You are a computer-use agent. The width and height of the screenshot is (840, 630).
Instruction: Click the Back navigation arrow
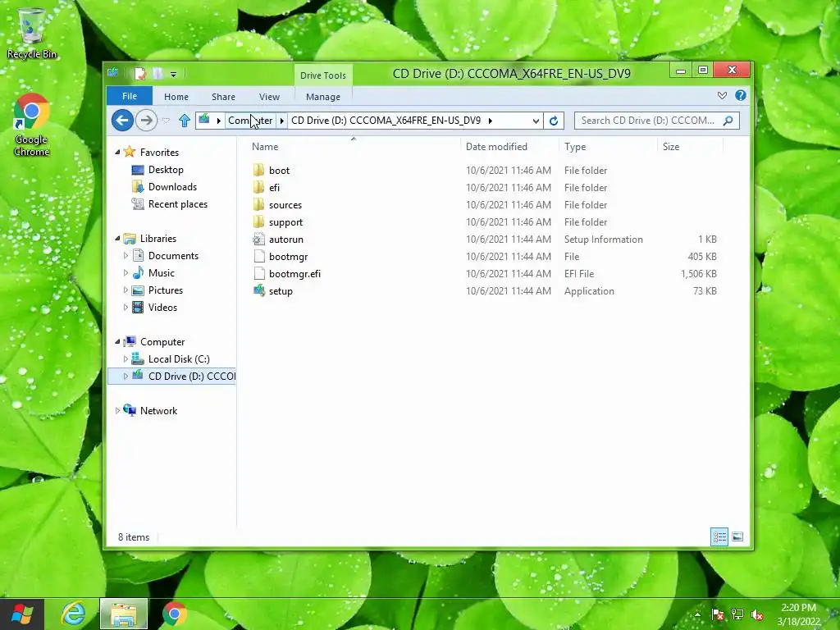[x=122, y=120]
